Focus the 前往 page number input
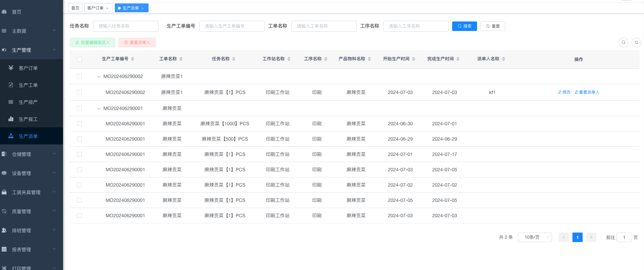The height and width of the screenshot is (270, 644). (624, 237)
